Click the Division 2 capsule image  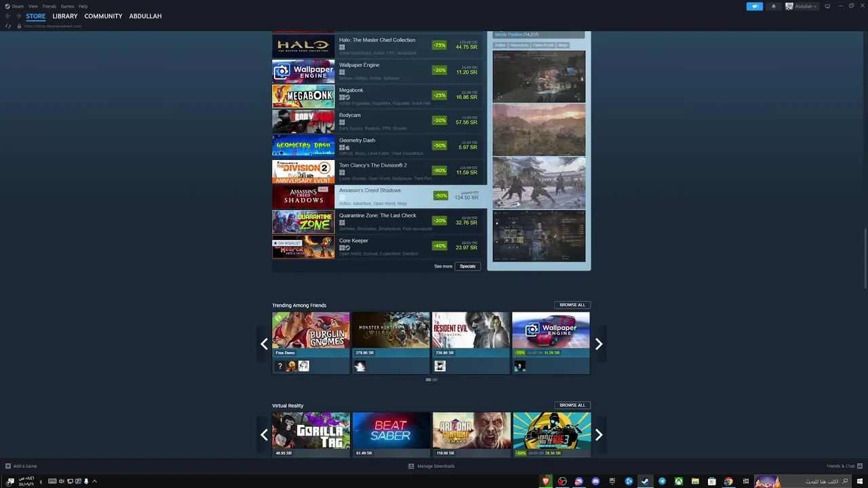coord(303,171)
